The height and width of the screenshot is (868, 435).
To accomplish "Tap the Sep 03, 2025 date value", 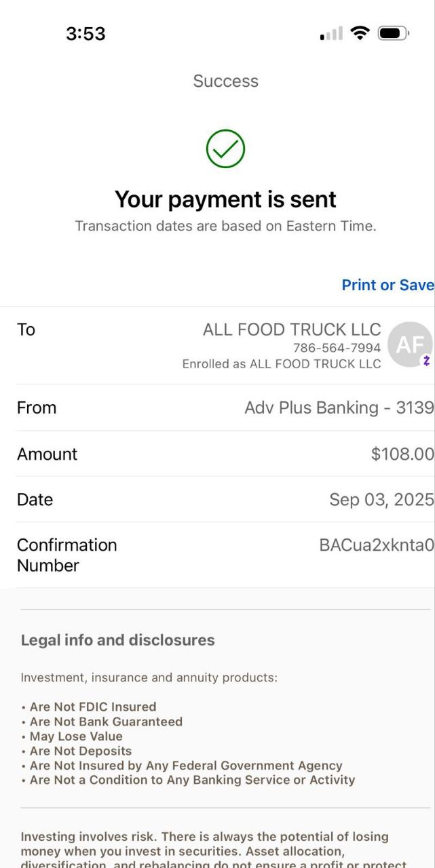I will [x=381, y=500].
